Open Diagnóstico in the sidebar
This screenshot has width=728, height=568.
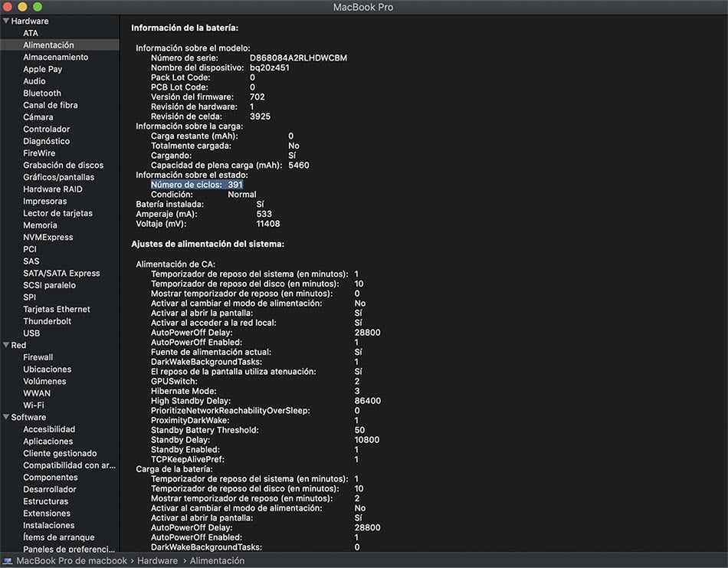click(47, 141)
